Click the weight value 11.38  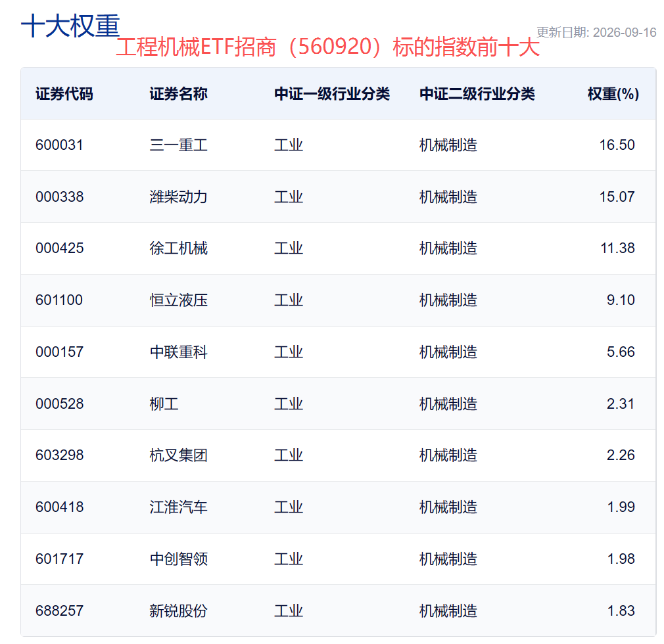pos(617,248)
